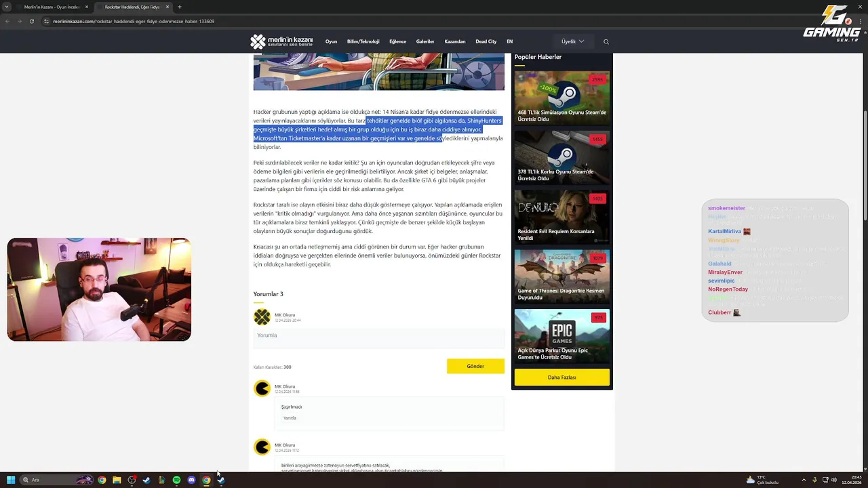Viewport: 868px width, 488px height.
Task: Switch to the Merlin'in Kazanı browser tab
Action: pos(53,7)
